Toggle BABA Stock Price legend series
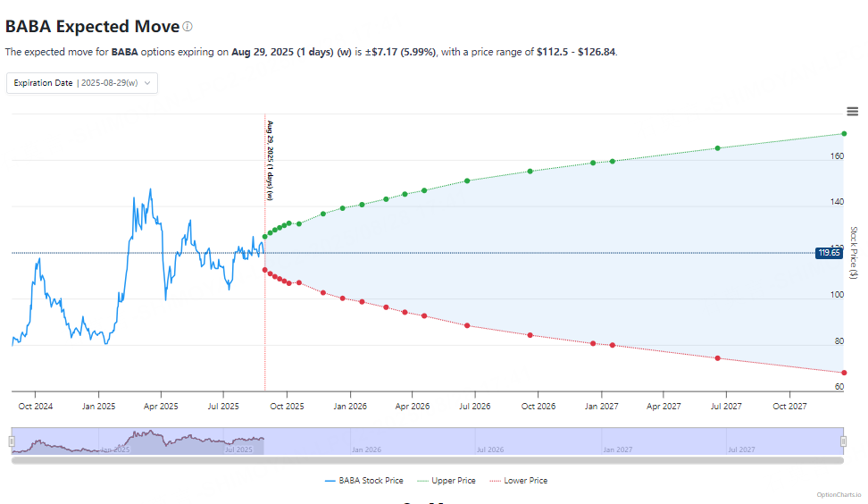The width and height of the screenshot is (868, 504). (364, 481)
